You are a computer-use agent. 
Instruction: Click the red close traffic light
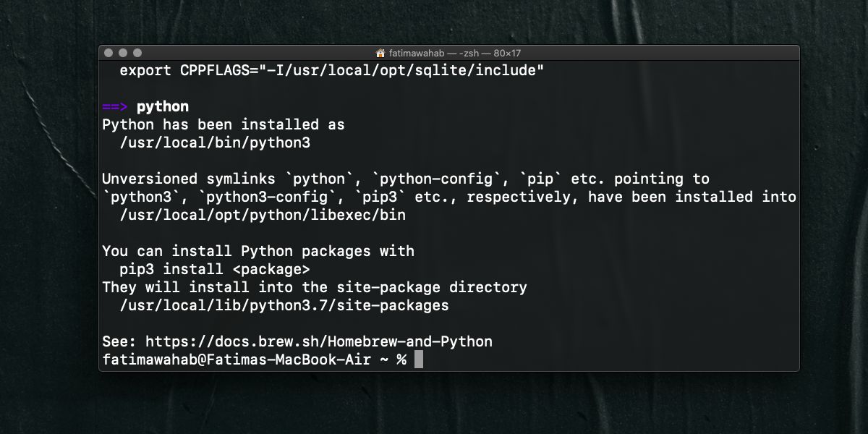point(109,52)
